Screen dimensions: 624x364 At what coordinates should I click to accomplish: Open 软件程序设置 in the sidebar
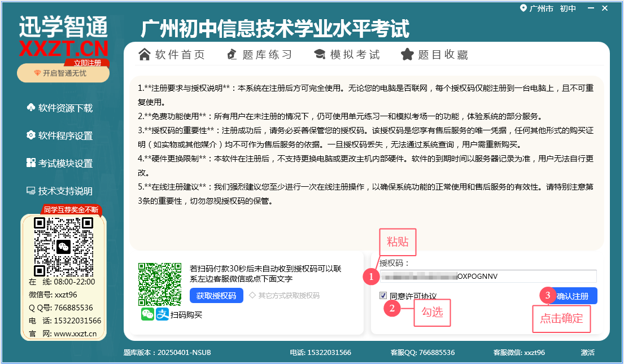click(59, 135)
